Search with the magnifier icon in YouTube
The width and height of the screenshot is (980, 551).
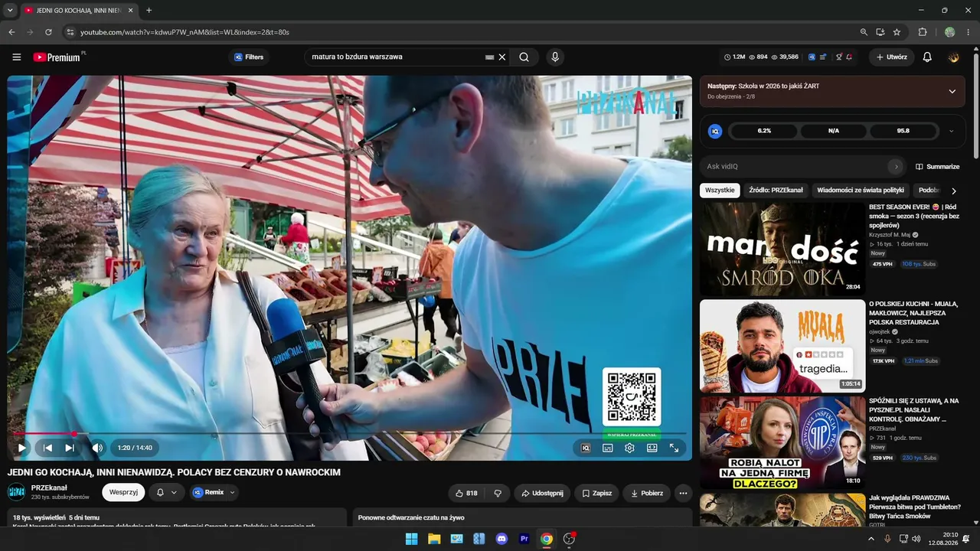524,57
